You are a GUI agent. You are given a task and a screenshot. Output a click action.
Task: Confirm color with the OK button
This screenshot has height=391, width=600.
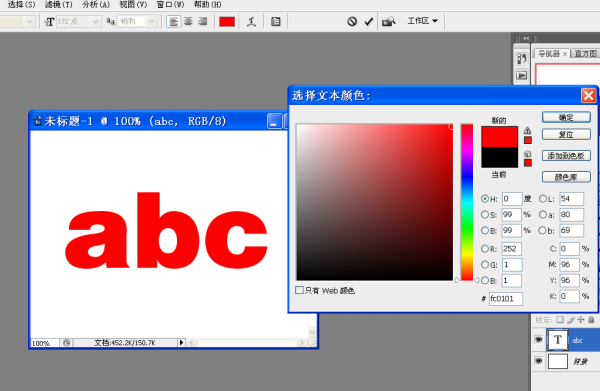point(566,117)
